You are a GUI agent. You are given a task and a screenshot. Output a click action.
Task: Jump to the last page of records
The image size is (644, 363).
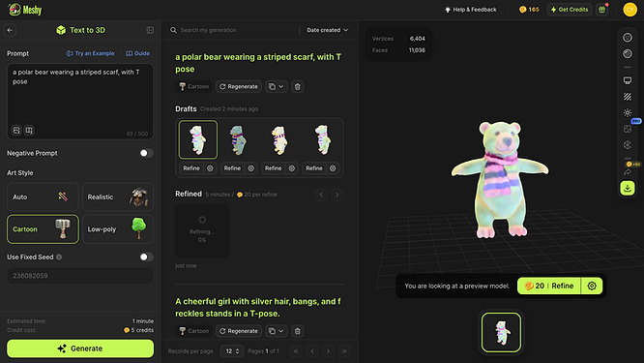click(x=344, y=351)
